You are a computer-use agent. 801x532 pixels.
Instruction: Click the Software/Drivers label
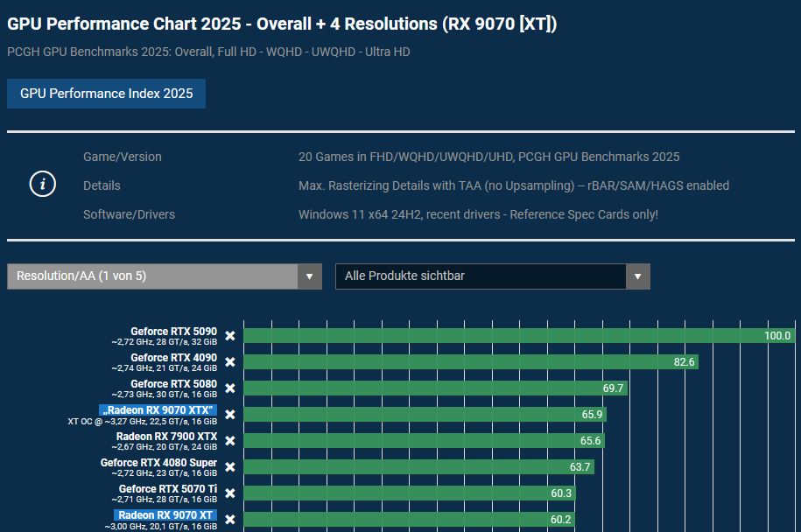tap(130, 214)
